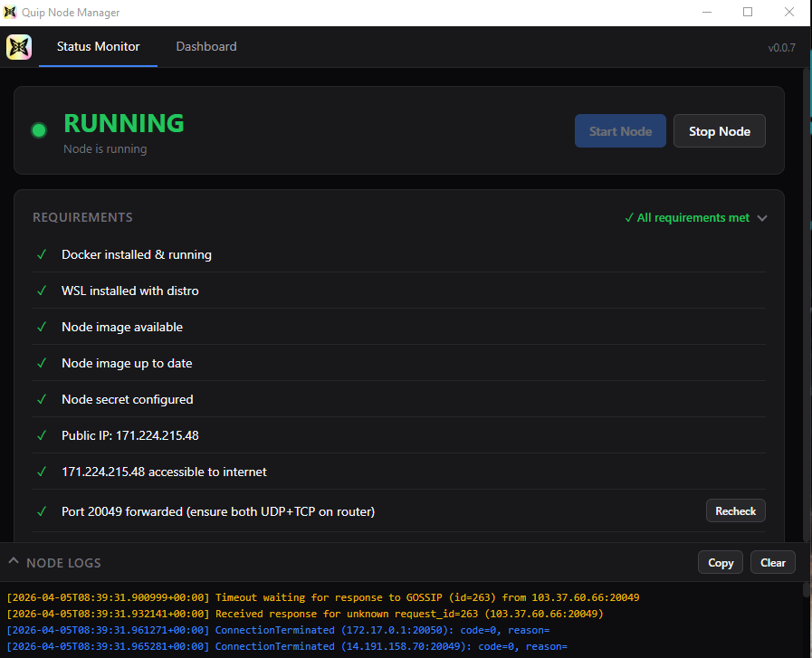Switch to the Status Monitor tab

pyautogui.click(x=98, y=46)
